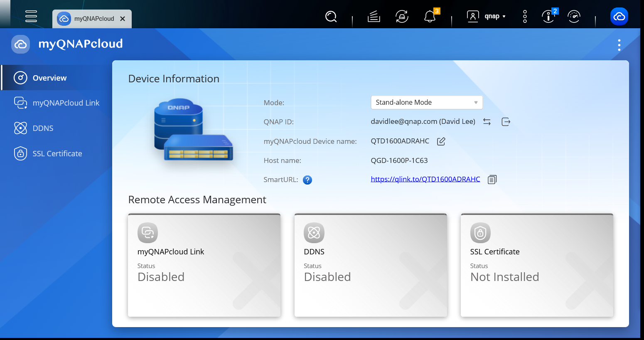Open the dashboard gauge icon

(x=574, y=17)
